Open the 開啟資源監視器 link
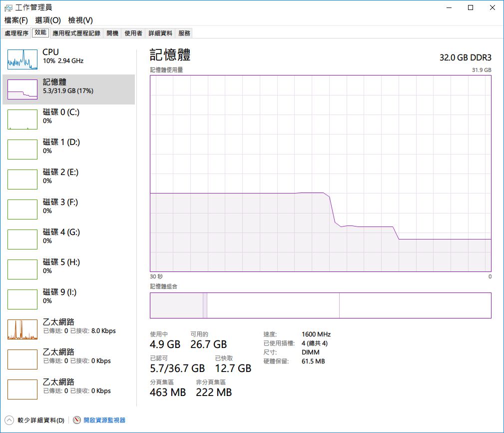This screenshot has height=433, width=504. [x=104, y=420]
